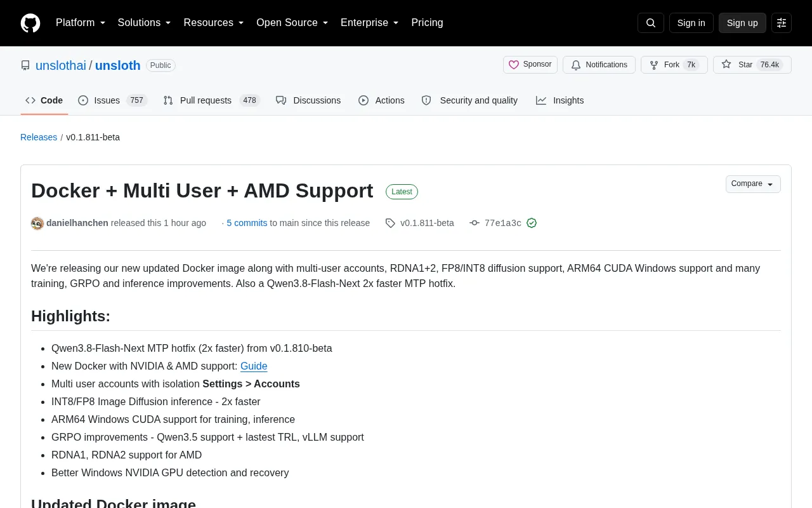
Task: Open danielhanchen's profile link
Action: 77,223
